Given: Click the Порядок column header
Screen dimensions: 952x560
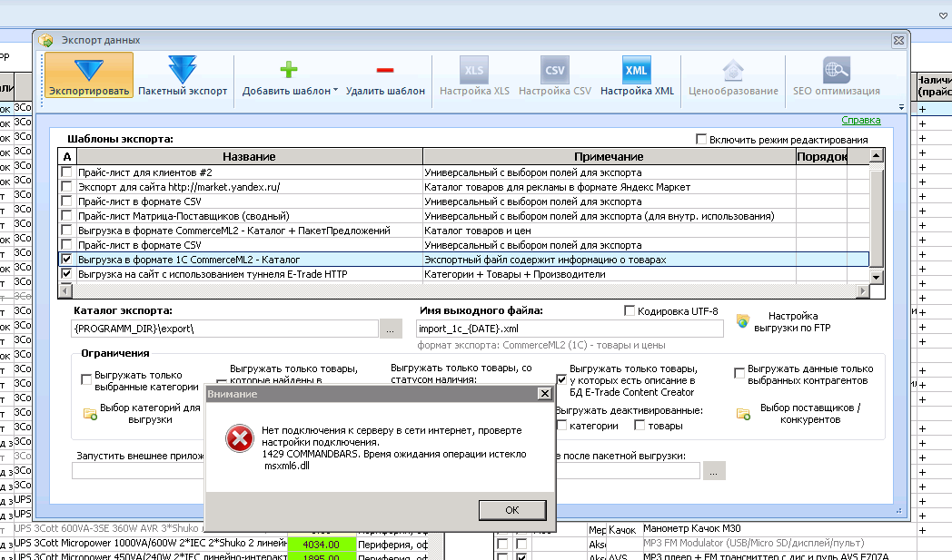Looking at the screenshot, I should click(x=821, y=156).
